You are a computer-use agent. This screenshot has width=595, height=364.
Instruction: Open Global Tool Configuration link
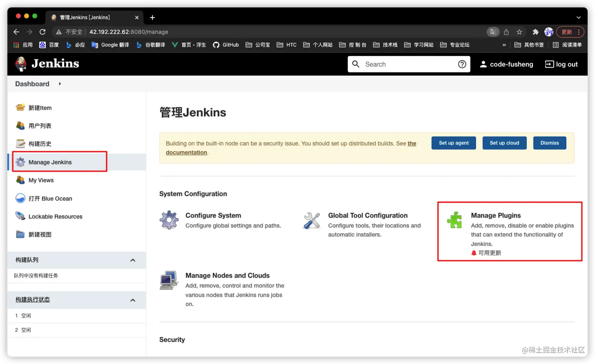[x=368, y=215]
